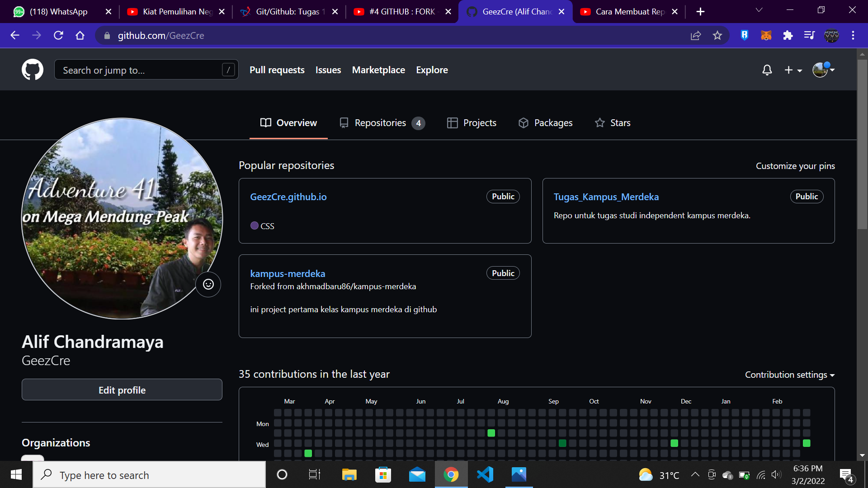868x488 pixels.
Task: Open the notifications bell
Action: click(x=767, y=70)
